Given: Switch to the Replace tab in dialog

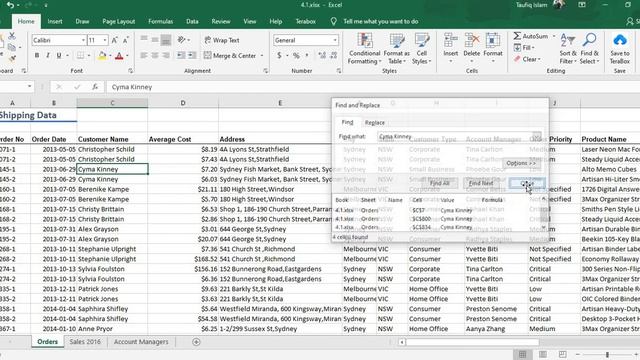Looking at the screenshot, I should click(x=374, y=122).
